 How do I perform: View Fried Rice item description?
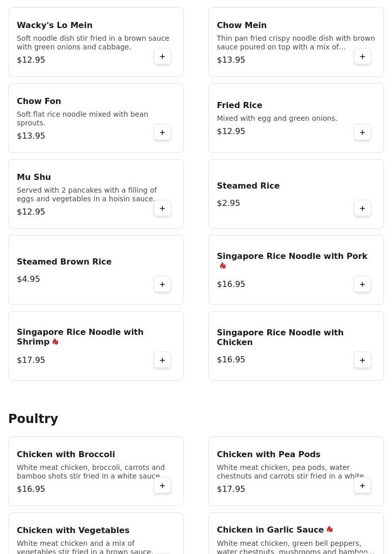pos(277,118)
